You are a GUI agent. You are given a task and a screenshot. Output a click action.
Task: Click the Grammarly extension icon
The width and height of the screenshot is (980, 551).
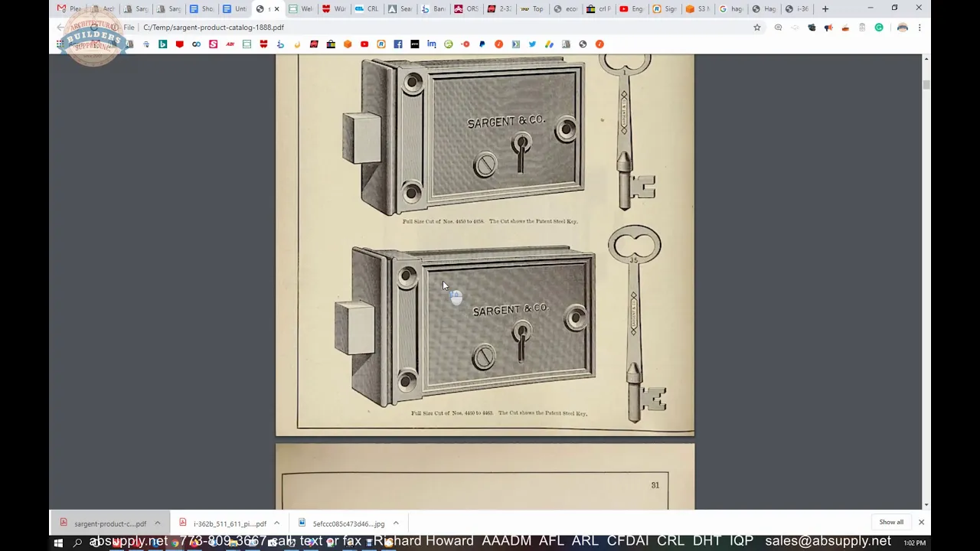click(879, 28)
